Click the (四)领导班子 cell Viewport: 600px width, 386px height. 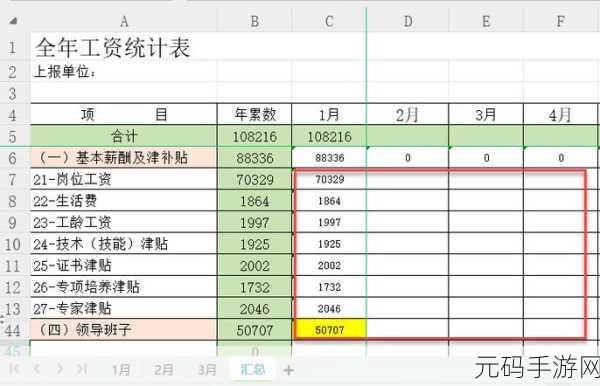pyautogui.click(x=124, y=330)
